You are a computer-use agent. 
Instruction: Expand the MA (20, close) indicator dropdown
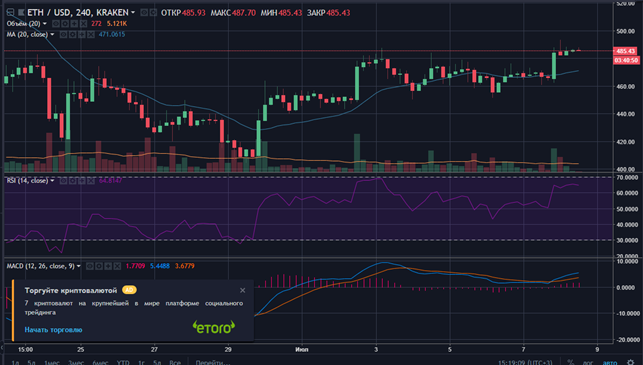click(x=52, y=34)
